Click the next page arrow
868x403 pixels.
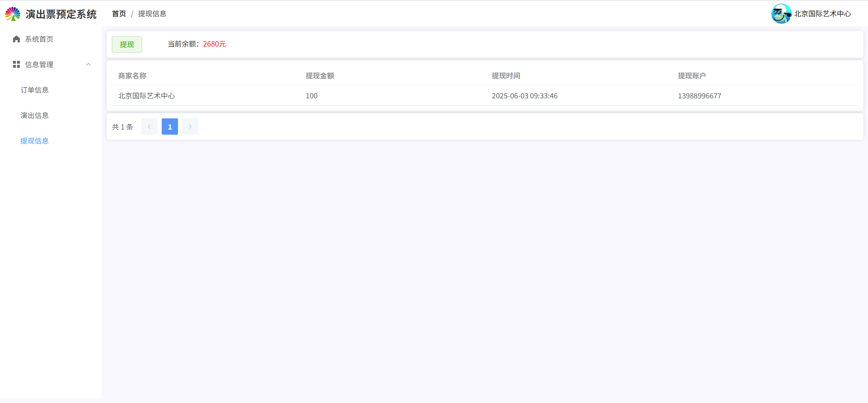190,127
